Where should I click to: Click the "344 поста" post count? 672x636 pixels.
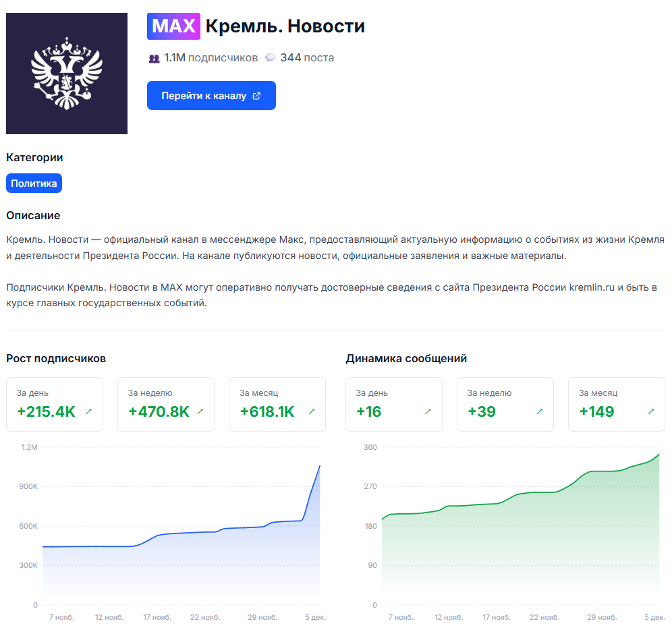point(307,58)
